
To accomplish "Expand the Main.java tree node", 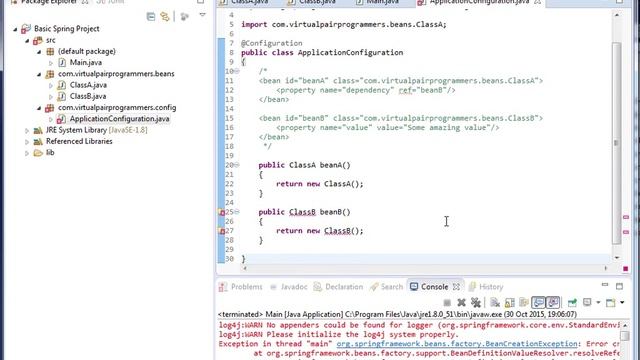I will coord(51,63).
